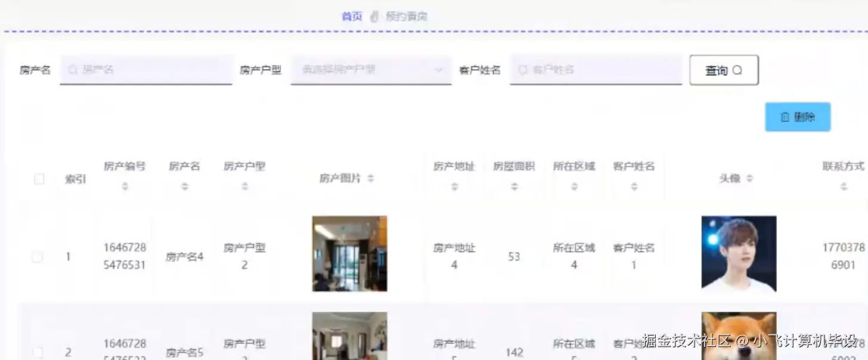Click the 查询 search button
The width and height of the screenshot is (868, 360).
[x=724, y=70]
